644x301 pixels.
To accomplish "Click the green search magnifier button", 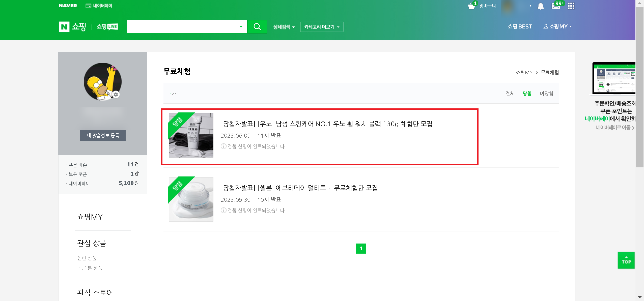I will coord(257,27).
